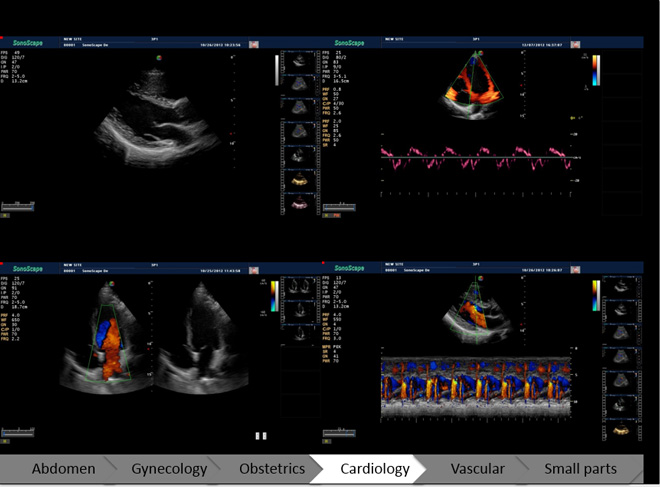This screenshot has width=660, height=487.
Task: Select the yellow-toned last thumbnail in M-mode panel's strip
Action: click(621, 430)
